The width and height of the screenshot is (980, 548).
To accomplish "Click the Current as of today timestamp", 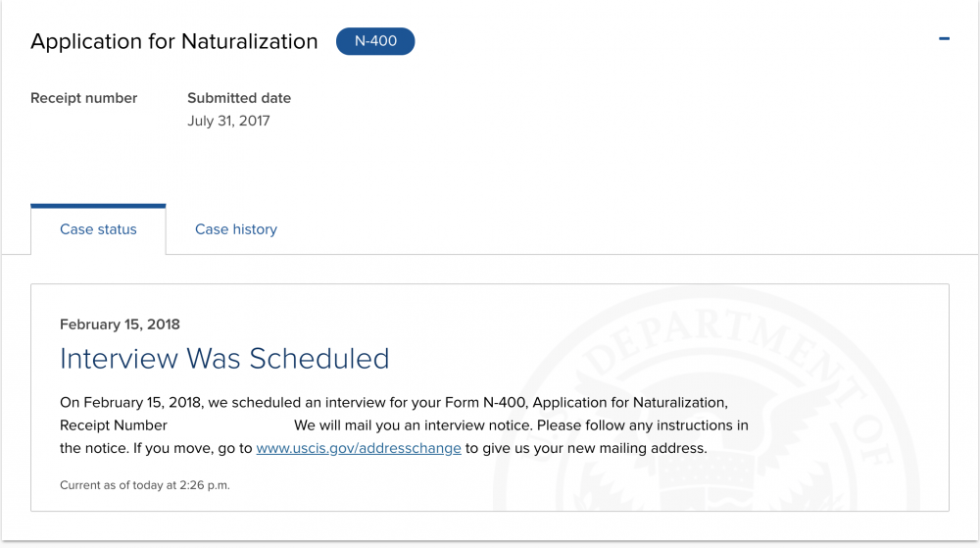I will (x=144, y=485).
